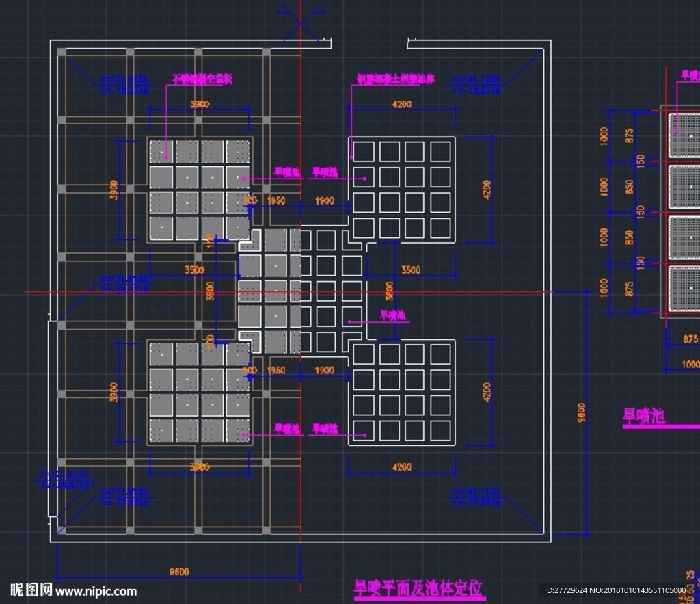The width and height of the screenshot is (700, 604).
Task: Select the vertical 4200 dimension beside the lower-right grid
Action: [487, 392]
